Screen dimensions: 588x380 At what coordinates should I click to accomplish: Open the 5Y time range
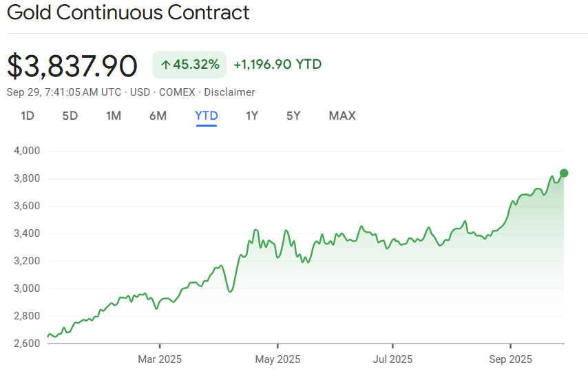(x=294, y=116)
